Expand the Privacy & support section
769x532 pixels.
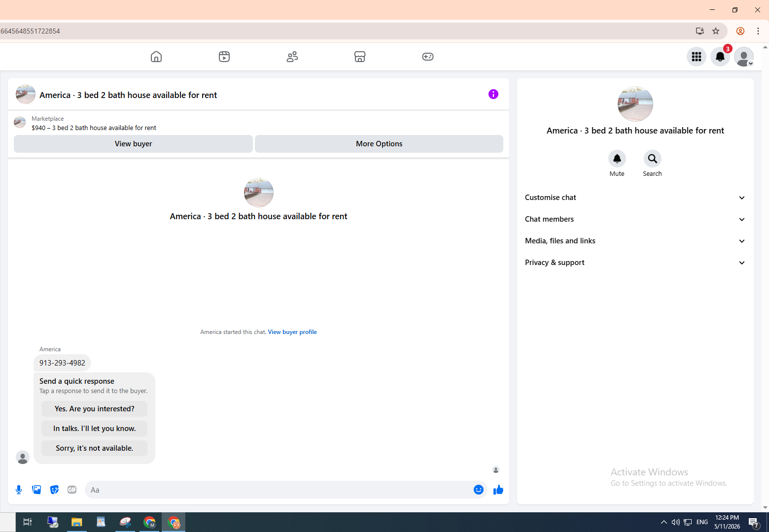coord(635,263)
